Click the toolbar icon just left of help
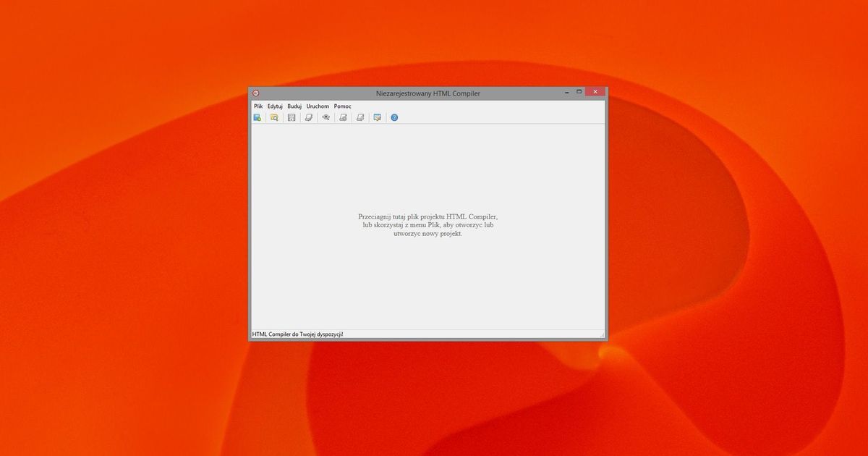 pos(377,117)
